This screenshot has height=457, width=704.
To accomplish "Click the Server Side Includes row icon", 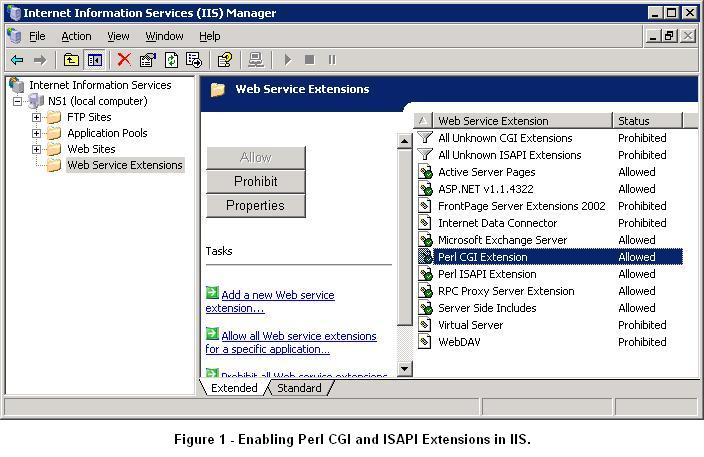I will [x=425, y=308].
